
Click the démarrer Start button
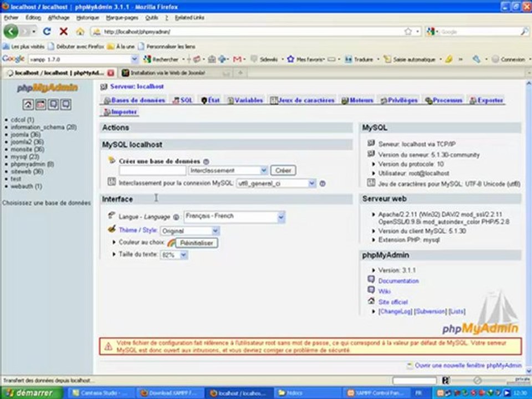tap(32, 393)
